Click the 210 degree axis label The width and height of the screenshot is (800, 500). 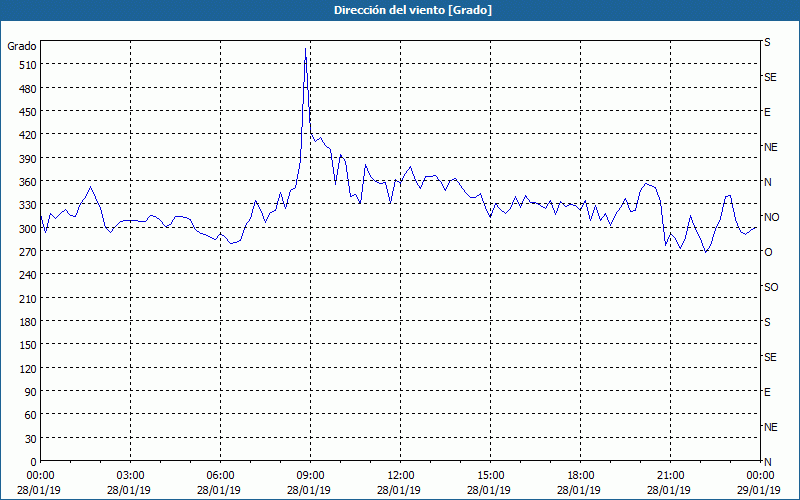pyautogui.click(x=28, y=299)
